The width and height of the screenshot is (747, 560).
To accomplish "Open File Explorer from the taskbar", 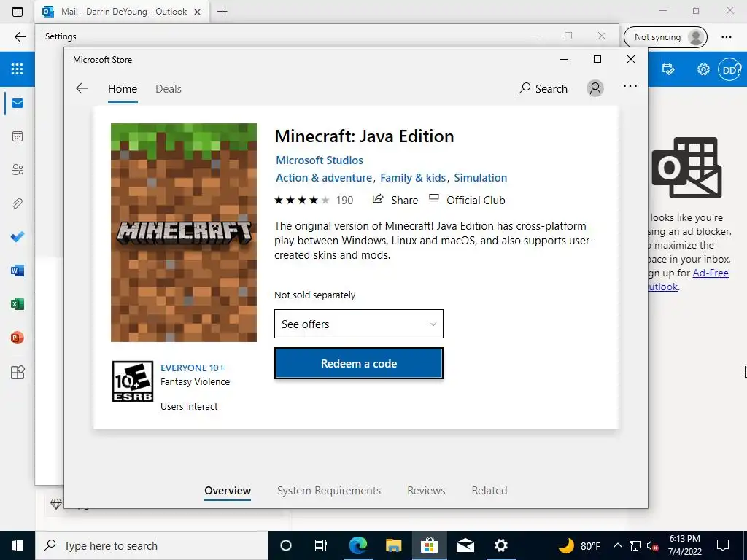I will (393, 545).
